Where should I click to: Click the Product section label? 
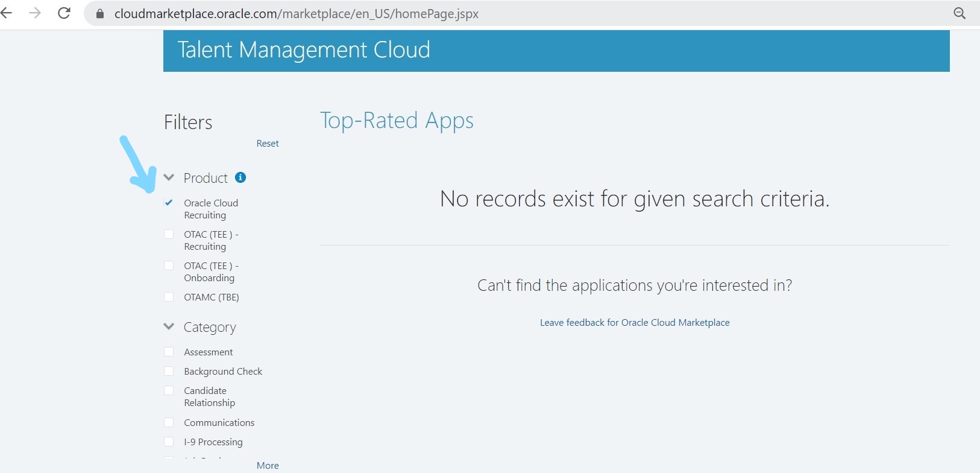click(206, 178)
